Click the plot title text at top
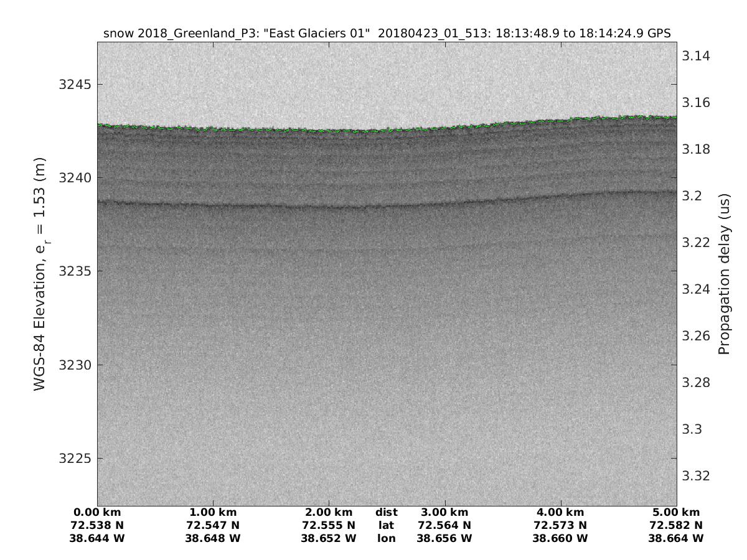 [x=387, y=34]
